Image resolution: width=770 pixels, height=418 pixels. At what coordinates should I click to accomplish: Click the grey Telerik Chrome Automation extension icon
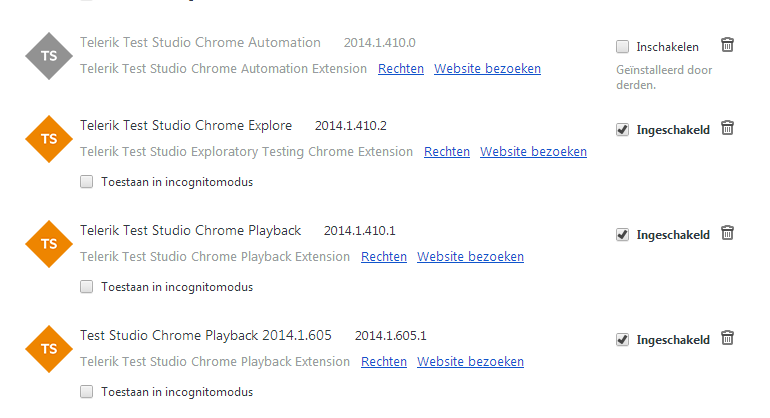click(48, 56)
